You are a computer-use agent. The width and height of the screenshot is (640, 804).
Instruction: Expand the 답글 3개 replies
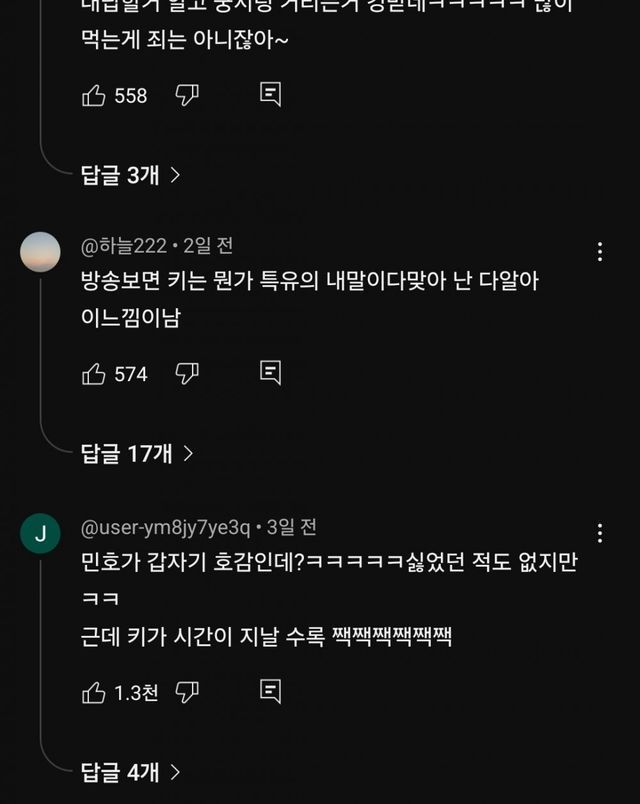tap(130, 175)
